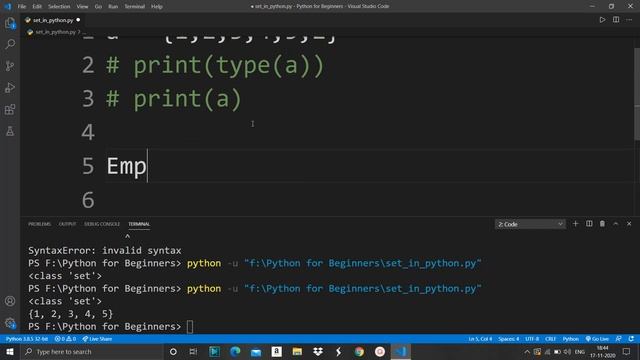The height and width of the screenshot is (360, 640).
Task: Open the Terminal menu
Action: pyautogui.click(x=134, y=7)
